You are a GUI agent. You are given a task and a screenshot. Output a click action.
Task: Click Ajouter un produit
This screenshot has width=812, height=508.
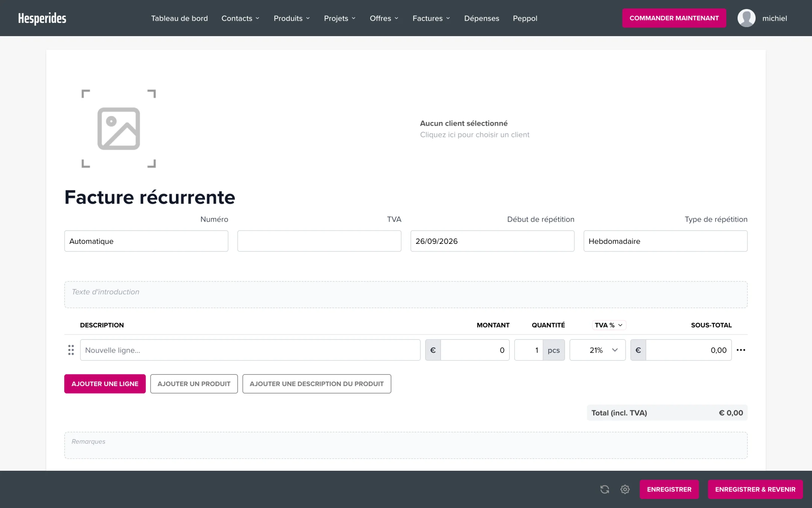(194, 384)
